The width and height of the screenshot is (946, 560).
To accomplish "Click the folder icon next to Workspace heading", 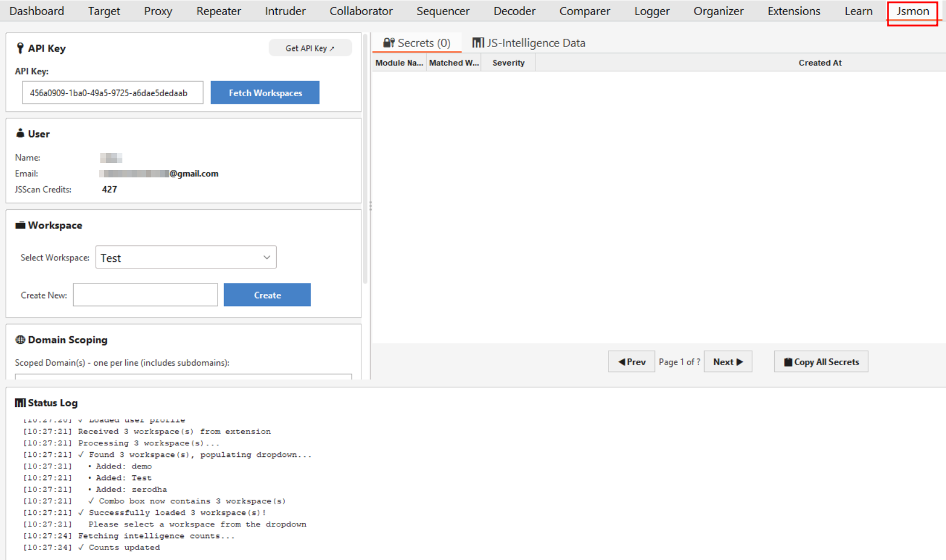I will coord(20,226).
